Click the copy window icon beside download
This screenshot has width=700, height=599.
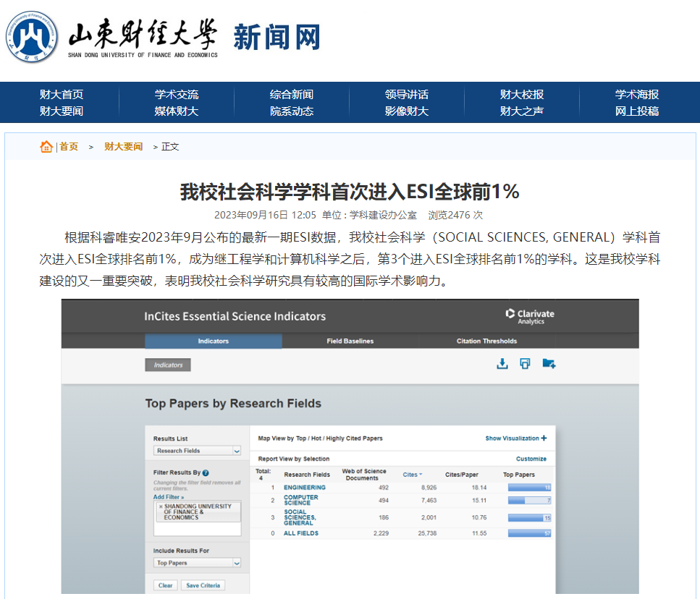(x=525, y=364)
